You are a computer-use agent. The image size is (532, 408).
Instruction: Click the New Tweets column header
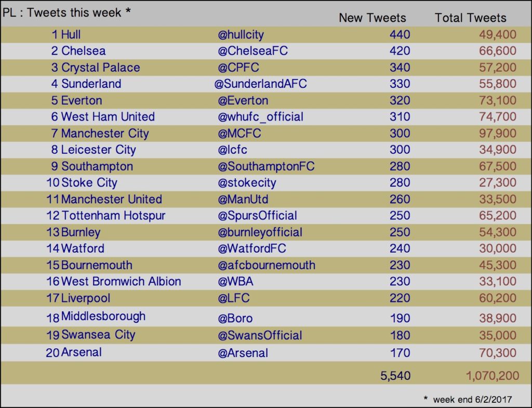pos(372,18)
